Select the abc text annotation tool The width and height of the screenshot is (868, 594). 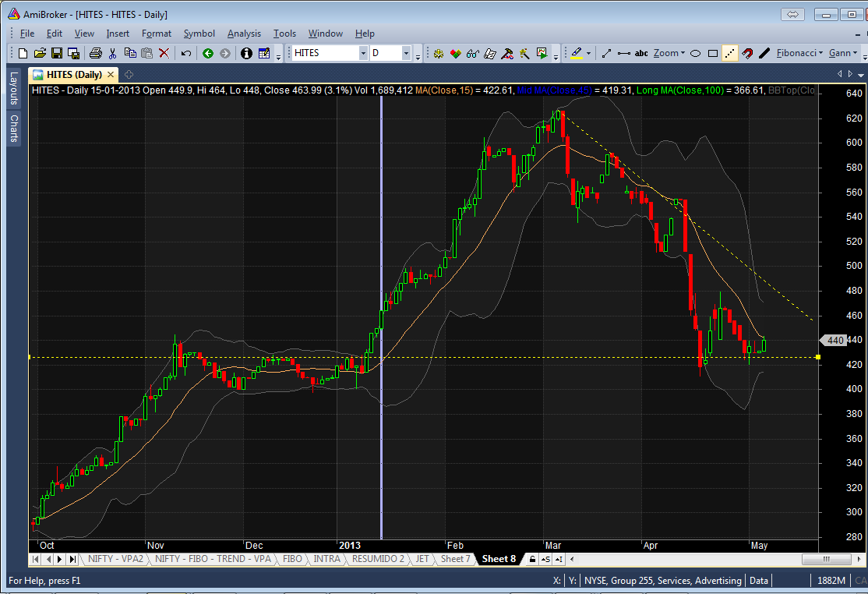click(641, 54)
